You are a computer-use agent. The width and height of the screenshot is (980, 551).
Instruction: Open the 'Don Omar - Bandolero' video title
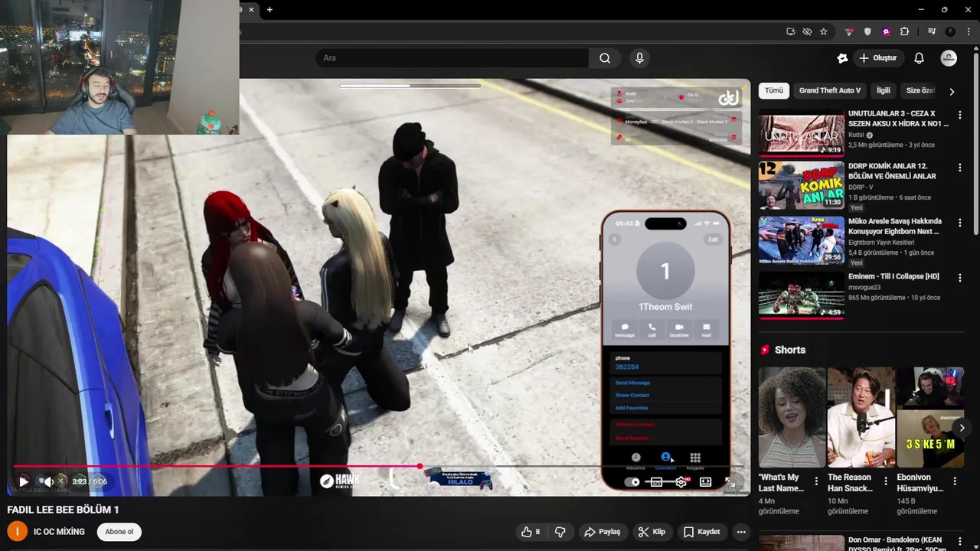tap(895, 543)
